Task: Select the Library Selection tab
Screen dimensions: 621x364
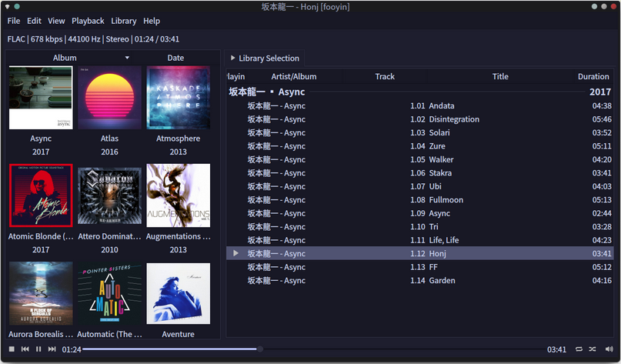Action: (x=265, y=58)
